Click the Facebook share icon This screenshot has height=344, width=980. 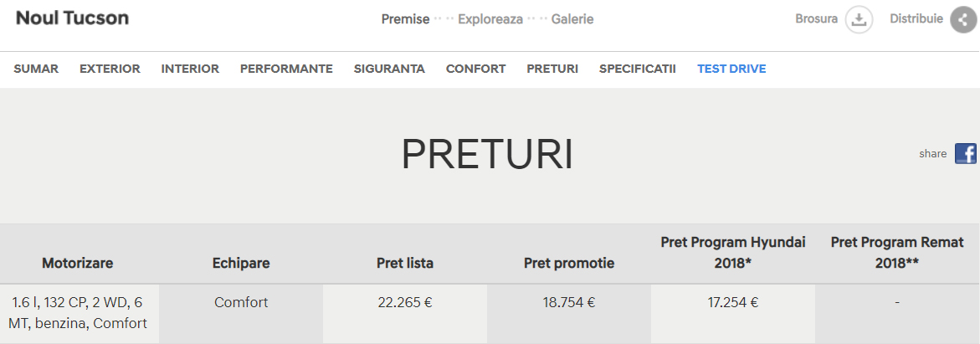(966, 154)
